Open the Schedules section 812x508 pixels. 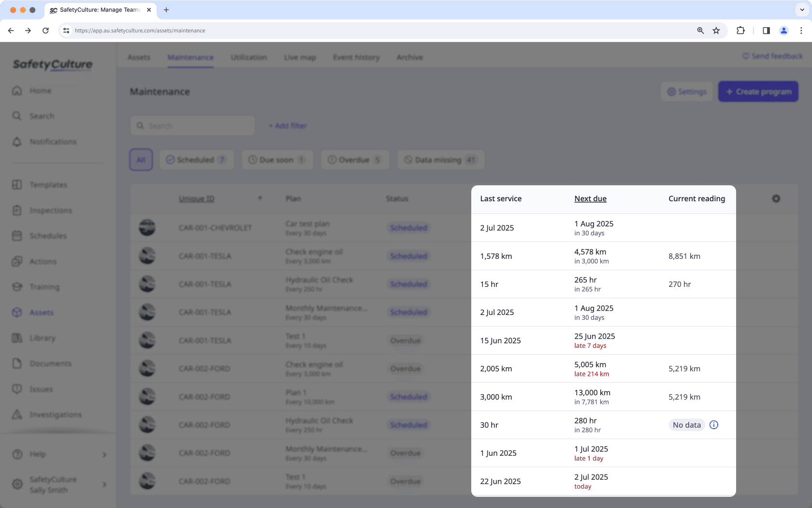[48, 236]
